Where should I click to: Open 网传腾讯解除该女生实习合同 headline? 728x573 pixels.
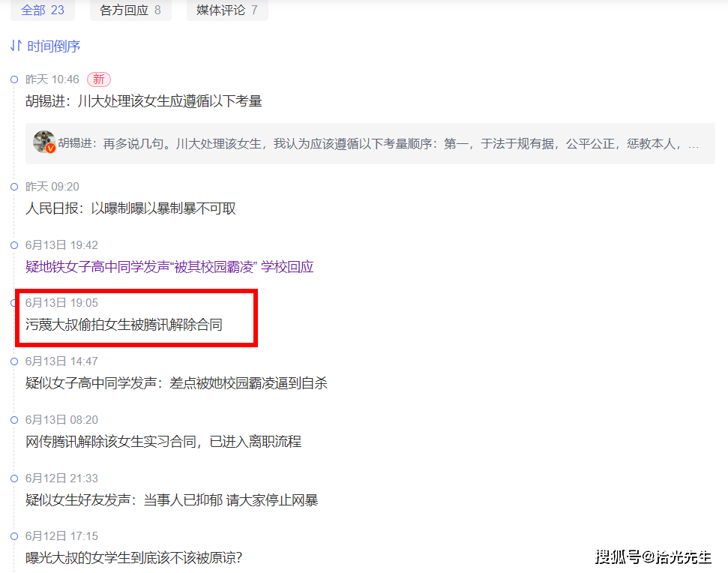pos(163,441)
